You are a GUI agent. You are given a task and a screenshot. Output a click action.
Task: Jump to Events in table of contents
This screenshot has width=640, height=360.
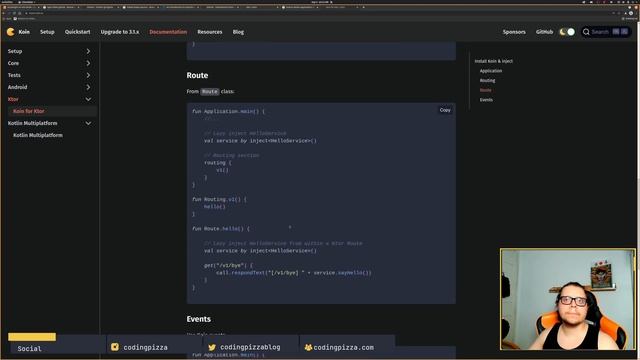(x=486, y=100)
